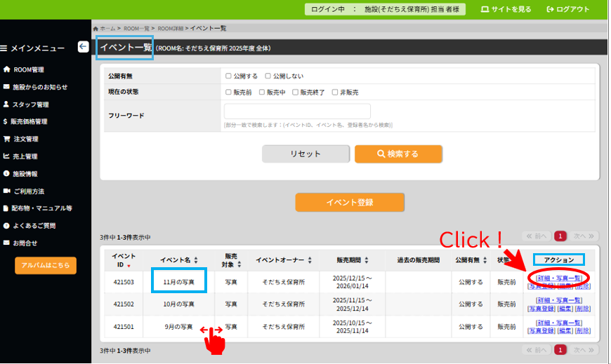Click the chart icon for 売上管理

click(x=6, y=156)
